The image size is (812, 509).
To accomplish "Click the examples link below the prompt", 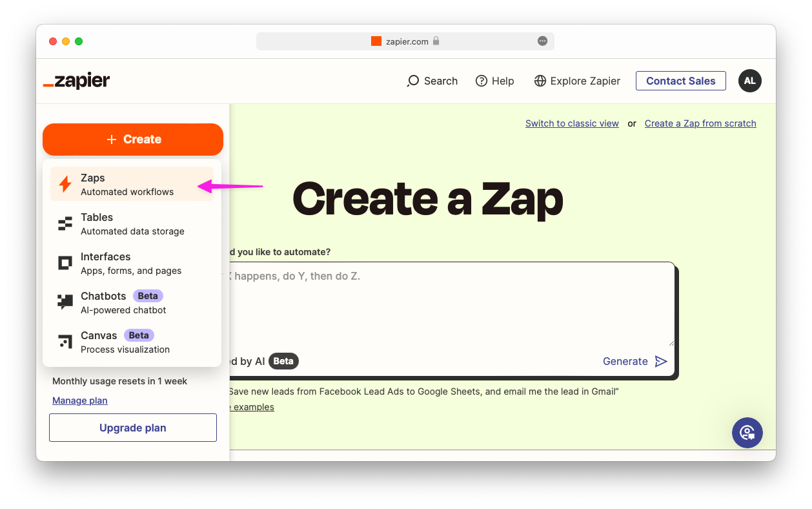I will 252,407.
